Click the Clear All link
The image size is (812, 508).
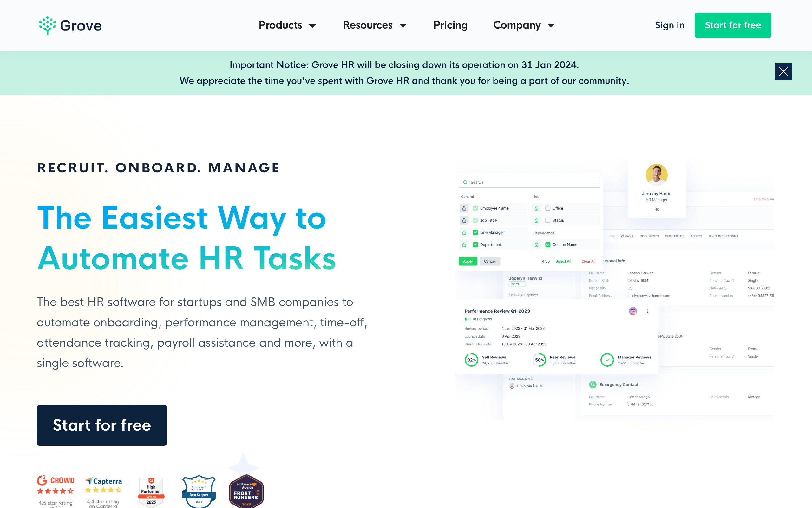588,261
